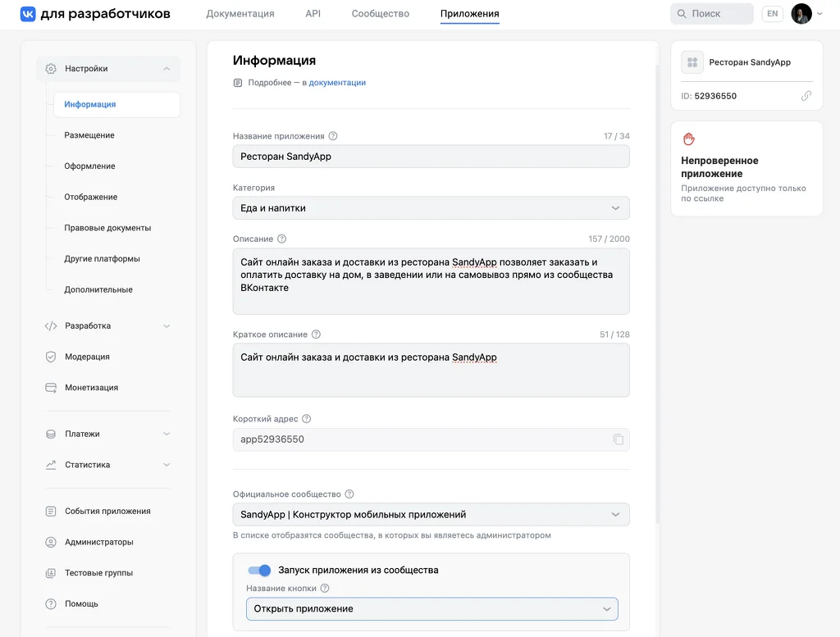Click the Тестовые группы icon
This screenshot has width=840, height=637.
pos(51,573)
